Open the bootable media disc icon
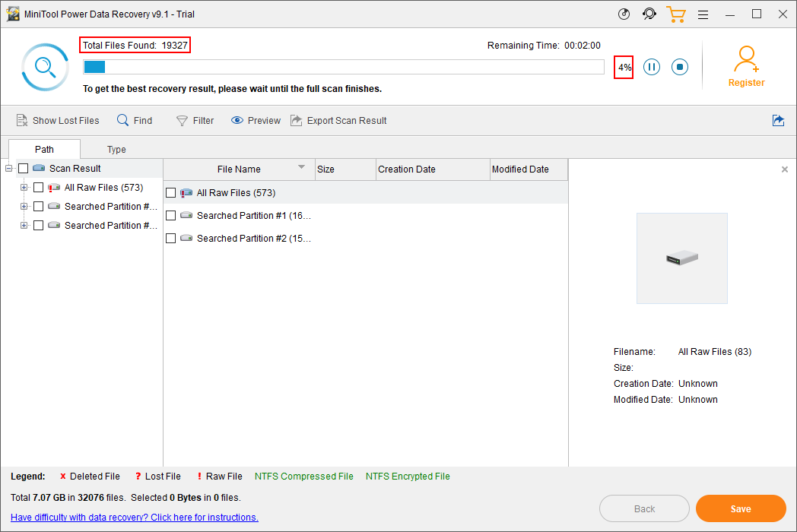 (x=624, y=14)
